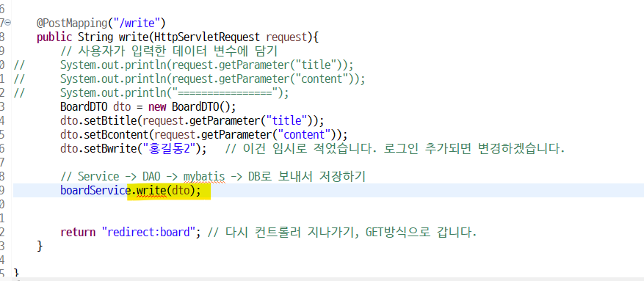Screen dimensions: 644x281
Task: Click the red-underlined write call on boardService
Action: (x=151, y=191)
